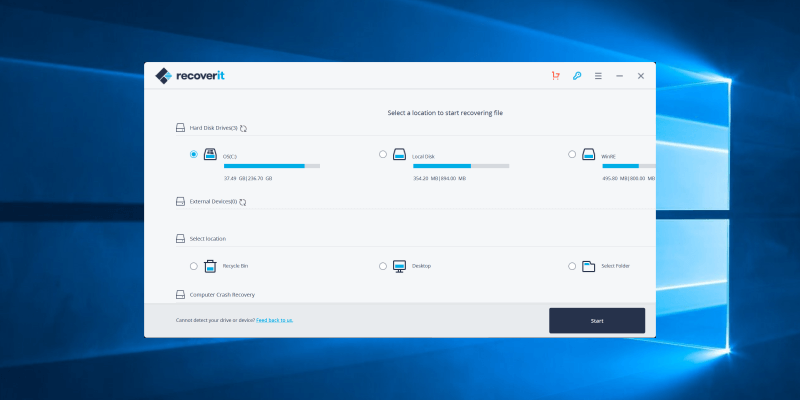Image resolution: width=800 pixels, height=400 pixels.
Task: Refresh the Hard Disk Drives list
Action: coord(243,129)
